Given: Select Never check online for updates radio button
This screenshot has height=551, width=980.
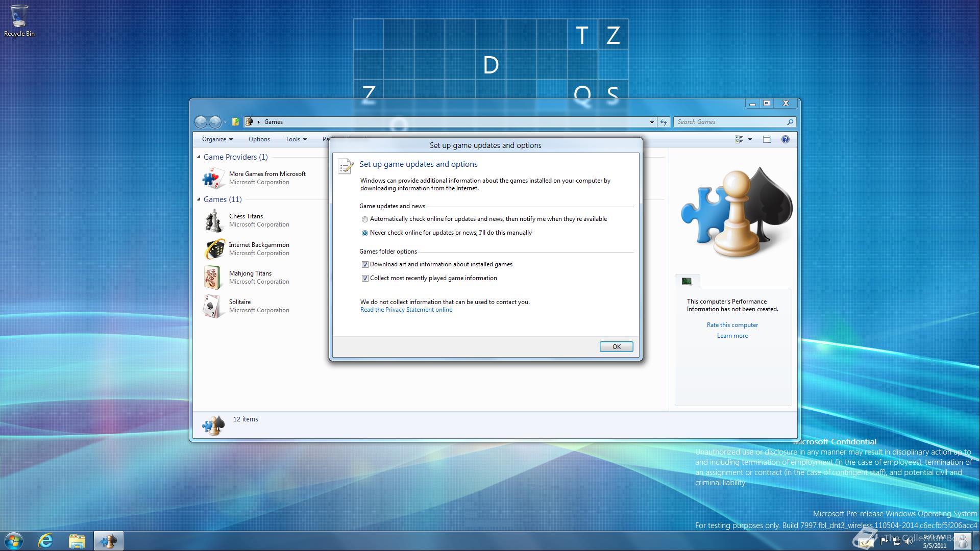Looking at the screenshot, I should pyautogui.click(x=364, y=233).
